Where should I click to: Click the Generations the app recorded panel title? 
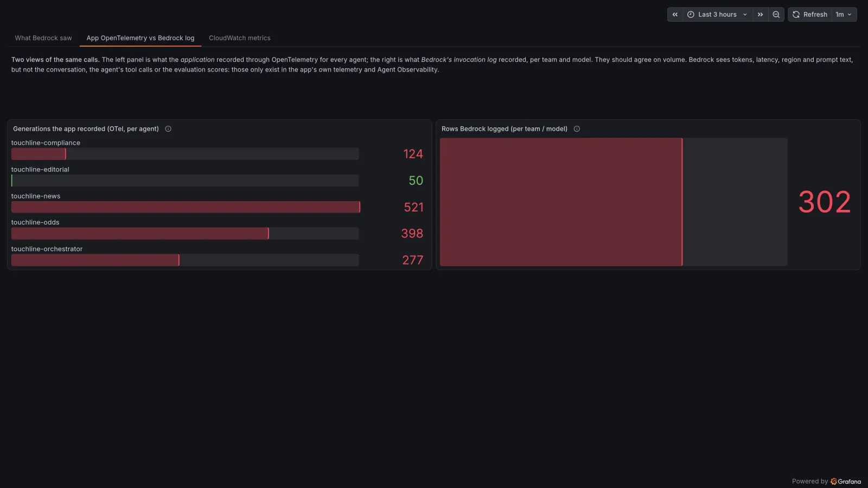point(86,129)
